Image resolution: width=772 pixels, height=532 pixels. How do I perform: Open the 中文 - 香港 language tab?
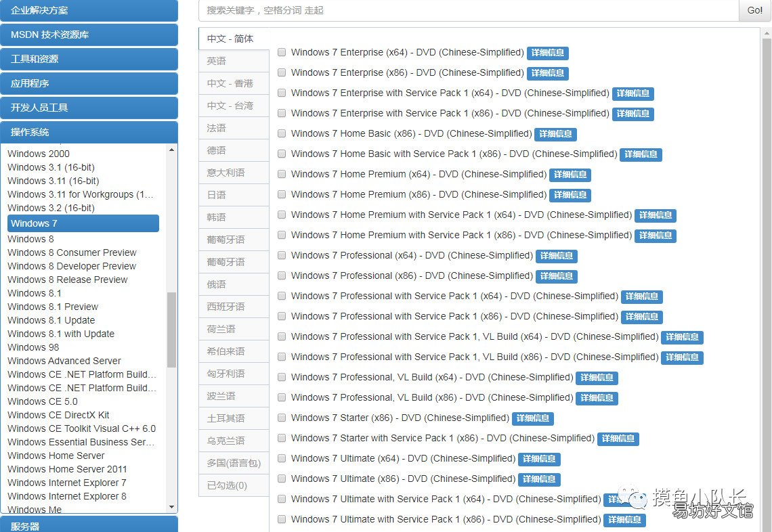point(234,83)
